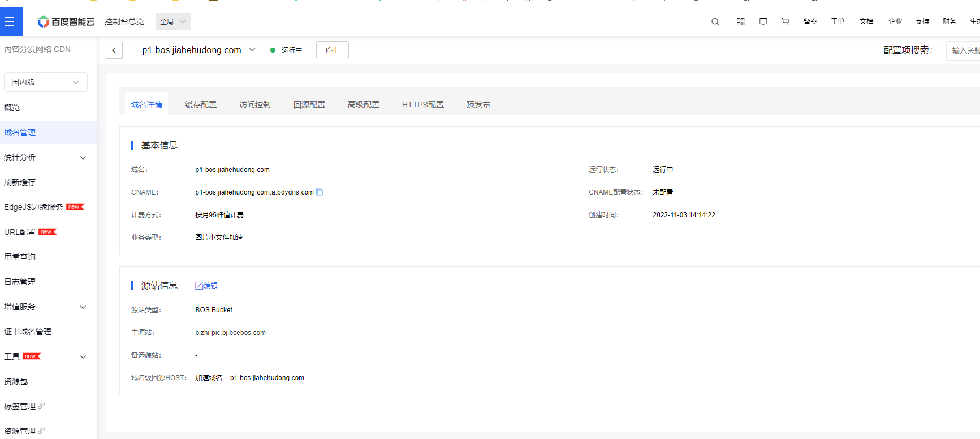Switch to HTTPS配置 tab
The width and height of the screenshot is (980, 439).
(423, 105)
